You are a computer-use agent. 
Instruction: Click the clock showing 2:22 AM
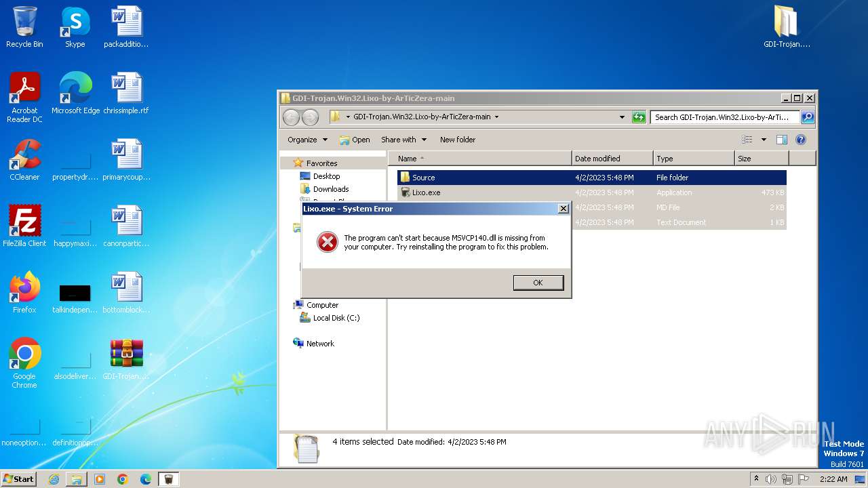tap(833, 479)
